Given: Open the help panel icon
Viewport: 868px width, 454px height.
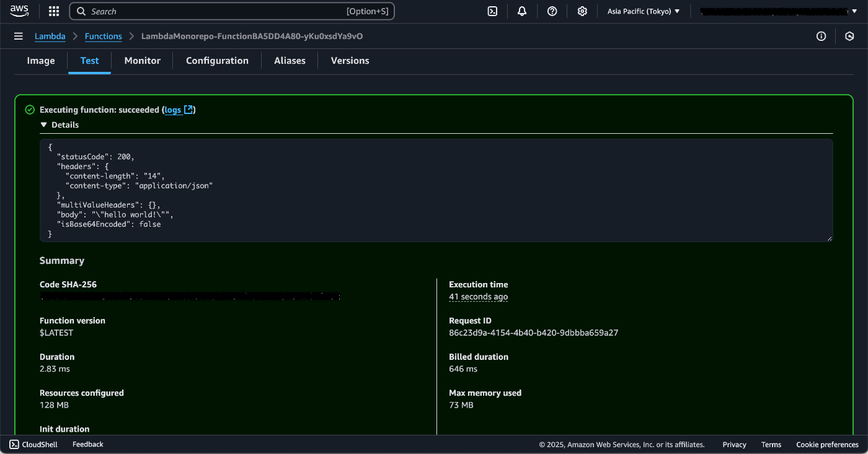Looking at the screenshot, I should click(x=552, y=11).
